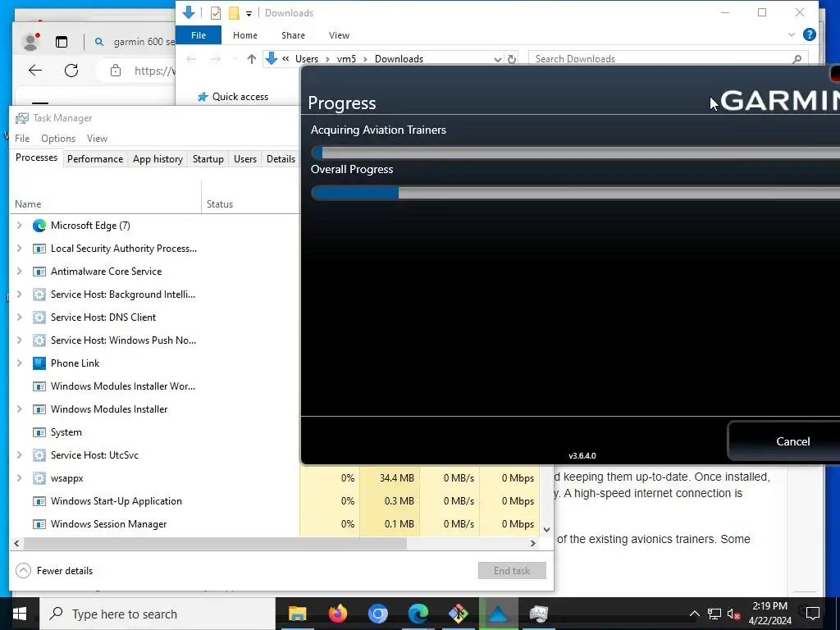Image resolution: width=840 pixels, height=630 pixels.
Task: Open the Explorer Share ribbon tab
Action: click(293, 35)
